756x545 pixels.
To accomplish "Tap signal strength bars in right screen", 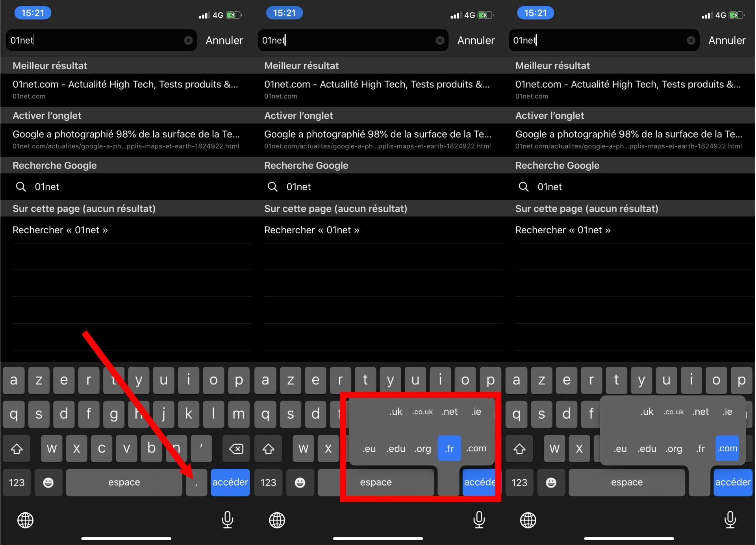I will pos(706,15).
